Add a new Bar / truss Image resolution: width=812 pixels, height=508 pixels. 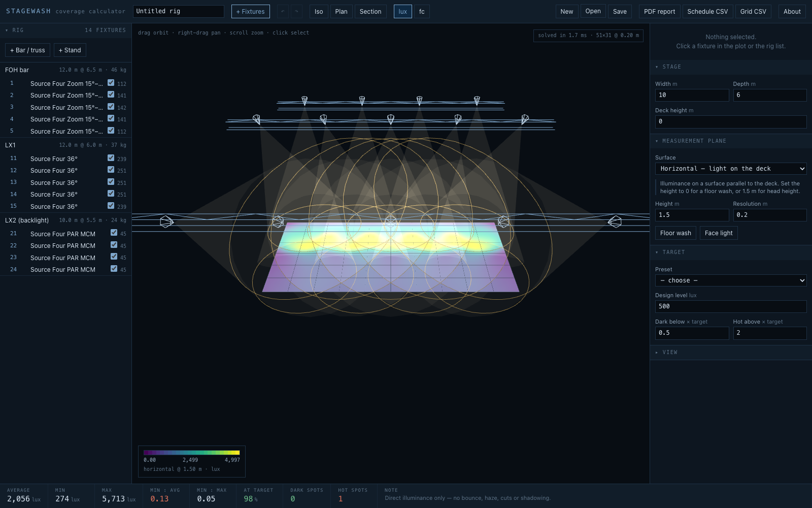pos(27,50)
